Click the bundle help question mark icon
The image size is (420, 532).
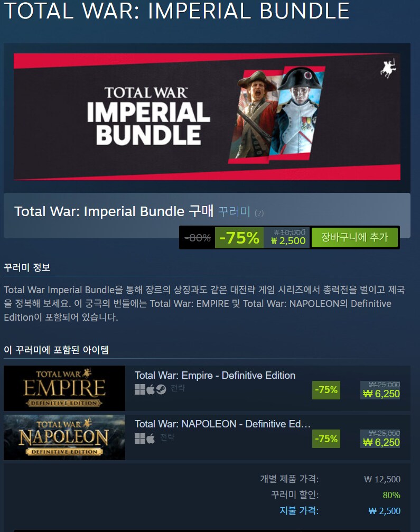coord(259,213)
